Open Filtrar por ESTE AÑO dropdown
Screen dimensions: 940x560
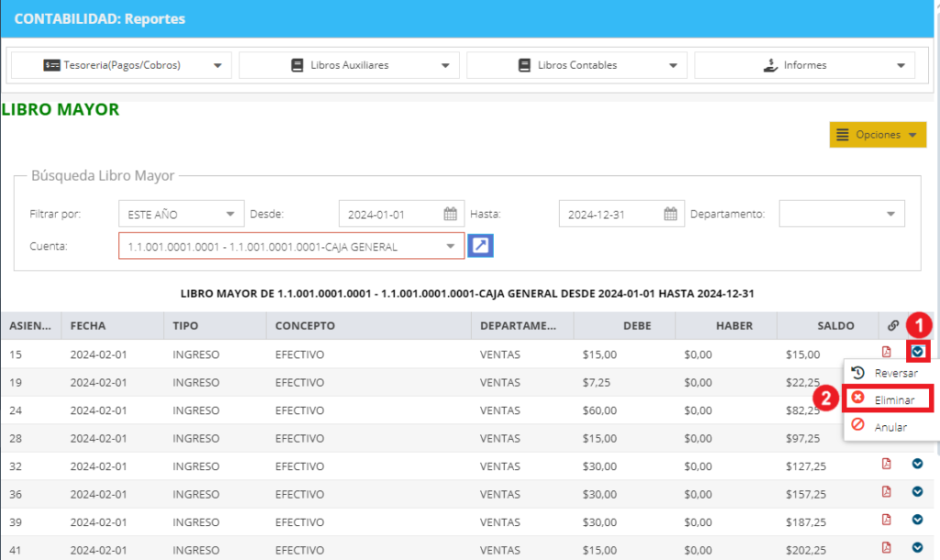181,214
